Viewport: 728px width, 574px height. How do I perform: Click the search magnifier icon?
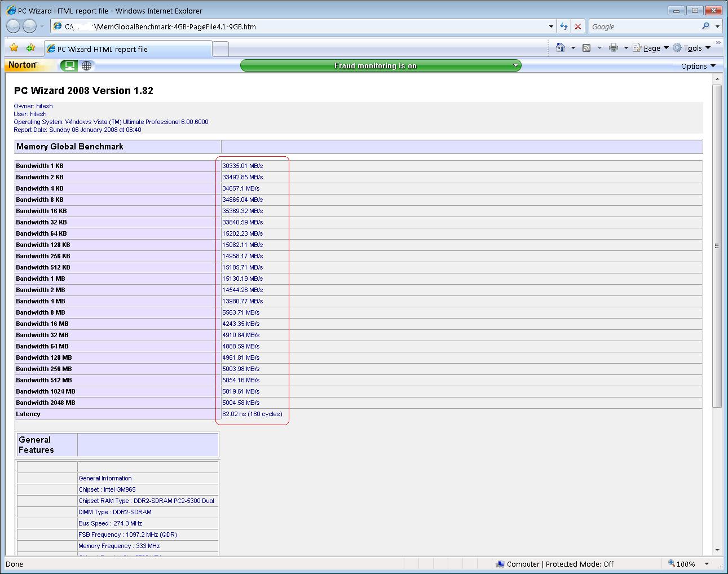705,26
